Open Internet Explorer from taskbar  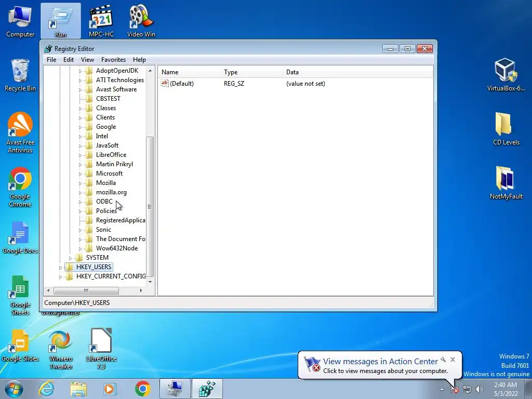point(46,389)
